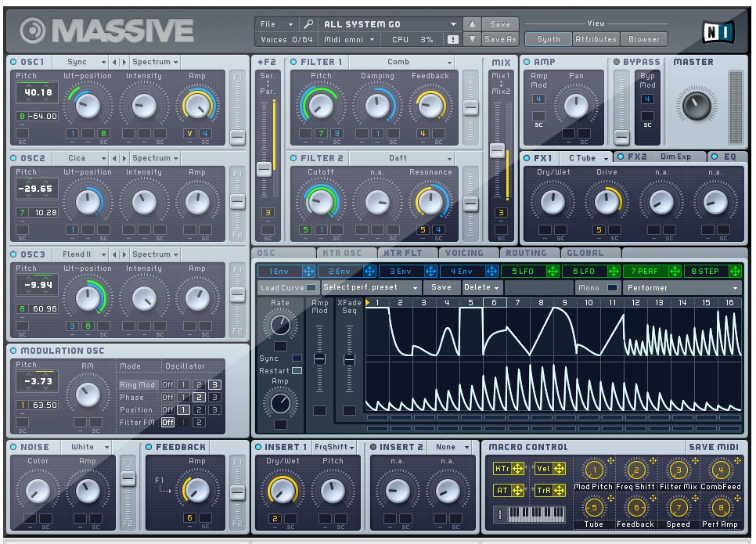Click the CombFeed macro knob 4

tap(720, 470)
